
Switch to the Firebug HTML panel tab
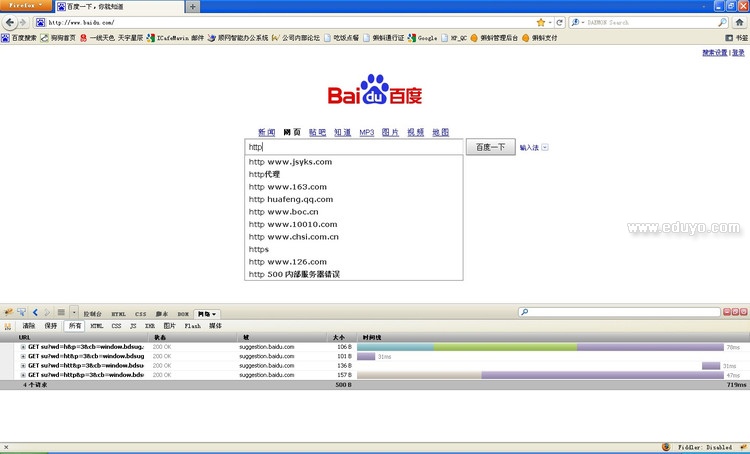coord(118,314)
